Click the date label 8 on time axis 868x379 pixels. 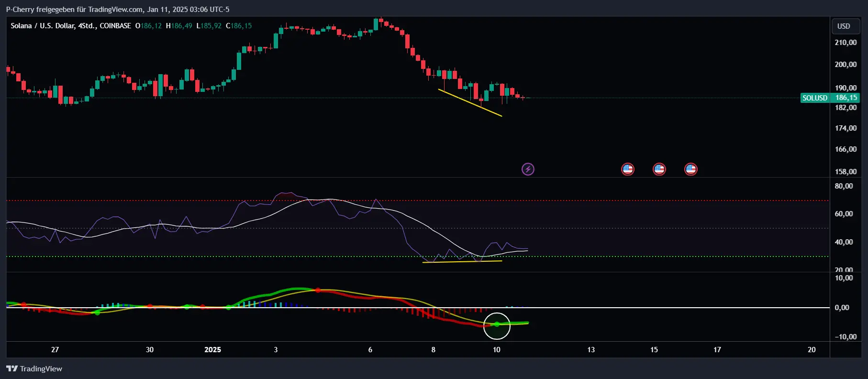pos(434,350)
